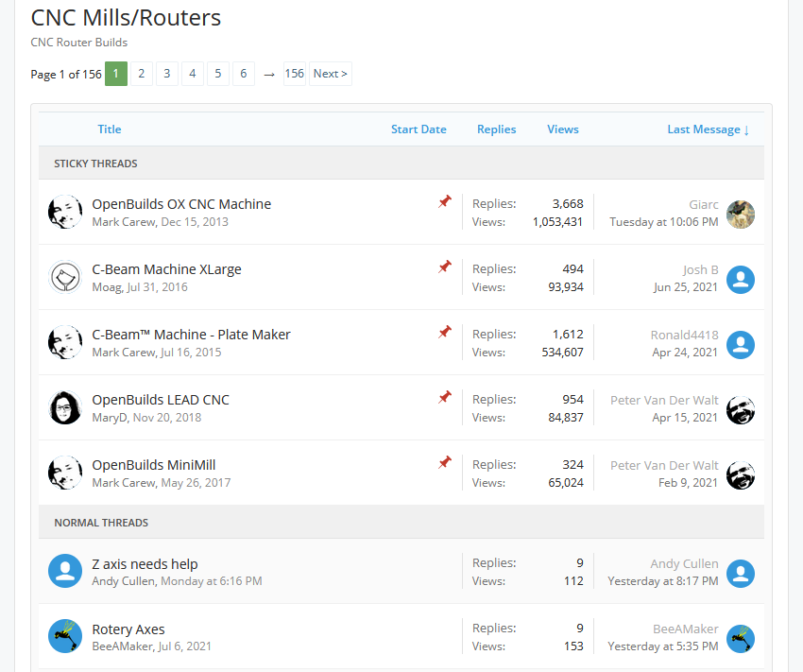The width and height of the screenshot is (803, 672).
Task: Click Yesterday at 8:17 PM timestamp
Action: 662,581
